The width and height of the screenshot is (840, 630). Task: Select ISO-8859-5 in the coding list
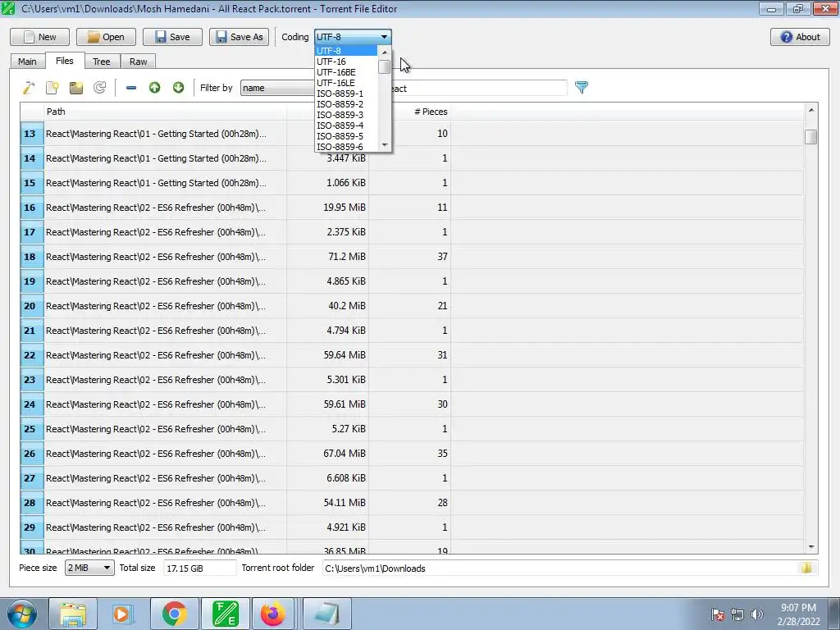(346, 136)
